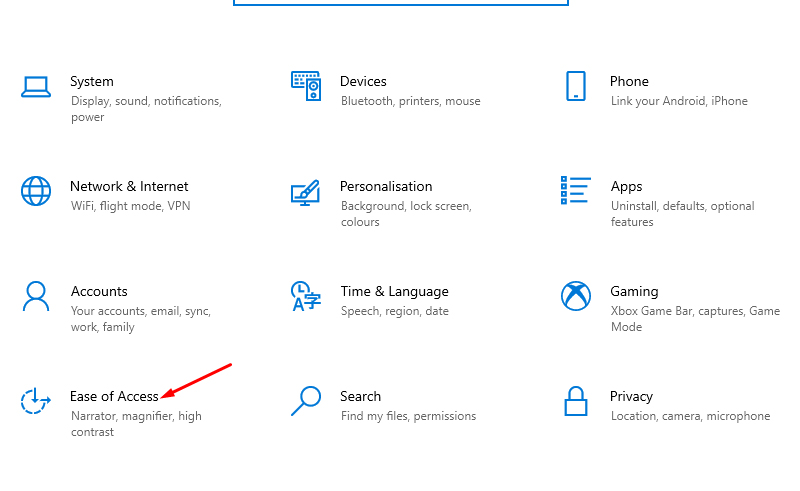800x491 pixels.
Task: Select the Gaming category title
Action: coord(634,291)
